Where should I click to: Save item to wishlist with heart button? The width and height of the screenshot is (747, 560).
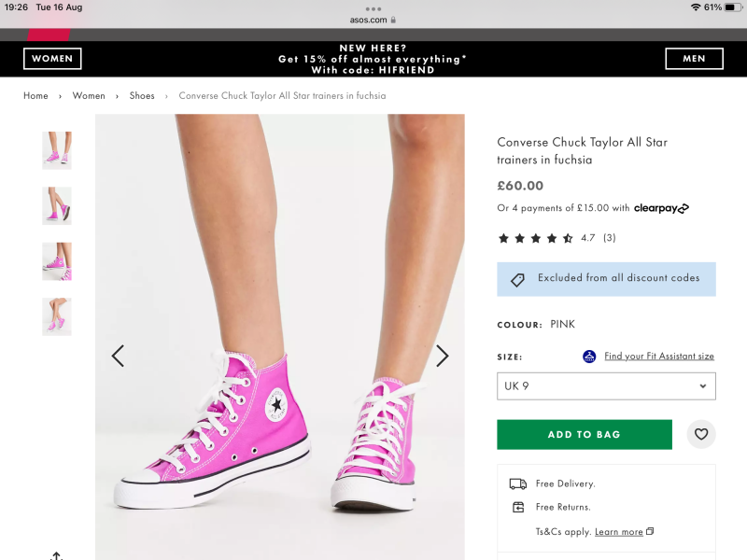(x=701, y=434)
